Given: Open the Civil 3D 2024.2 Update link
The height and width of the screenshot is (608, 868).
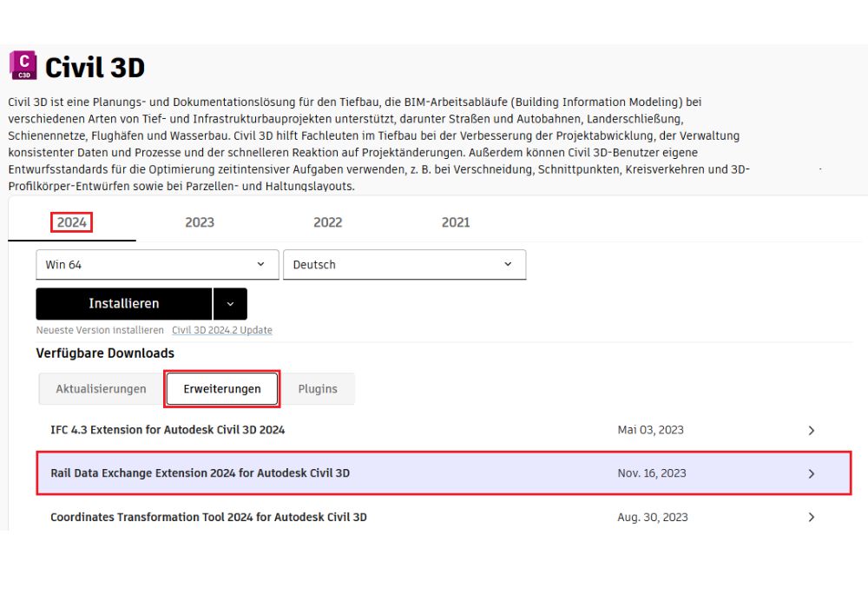Looking at the screenshot, I should (x=221, y=330).
